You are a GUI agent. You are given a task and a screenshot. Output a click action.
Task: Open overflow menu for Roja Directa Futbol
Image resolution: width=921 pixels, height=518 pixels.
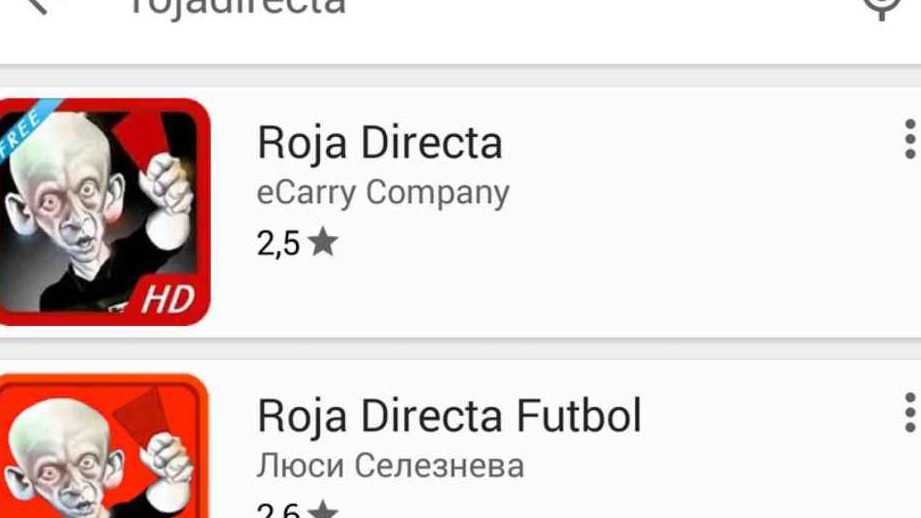pyautogui.click(x=908, y=413)
